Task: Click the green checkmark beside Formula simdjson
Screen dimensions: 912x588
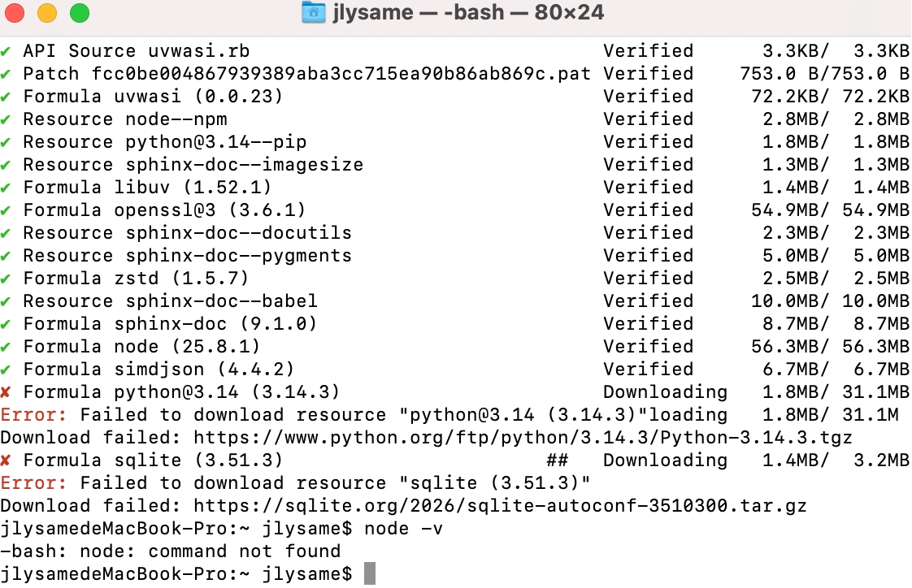Action: pyautogui.click(x=6, y=370)
